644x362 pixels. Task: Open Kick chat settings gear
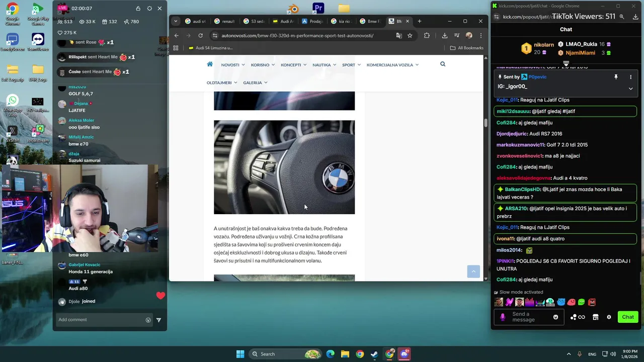[609, 317]
